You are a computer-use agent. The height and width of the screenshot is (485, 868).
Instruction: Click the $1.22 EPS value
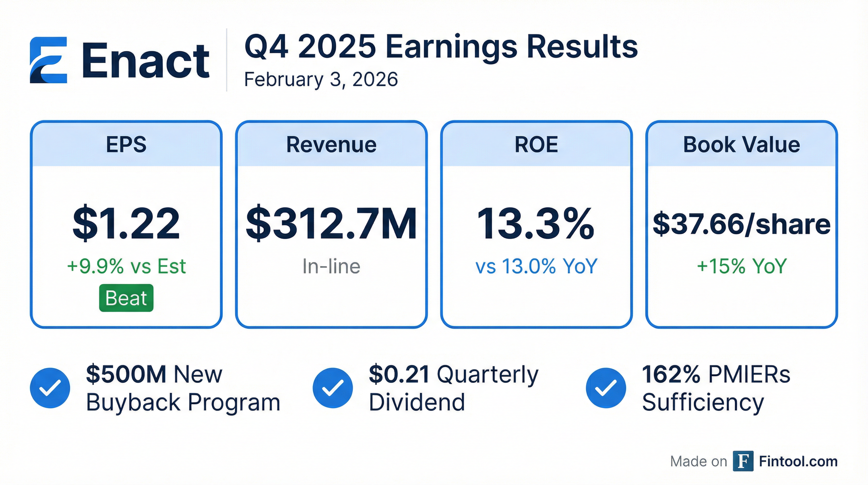[126, 223]
